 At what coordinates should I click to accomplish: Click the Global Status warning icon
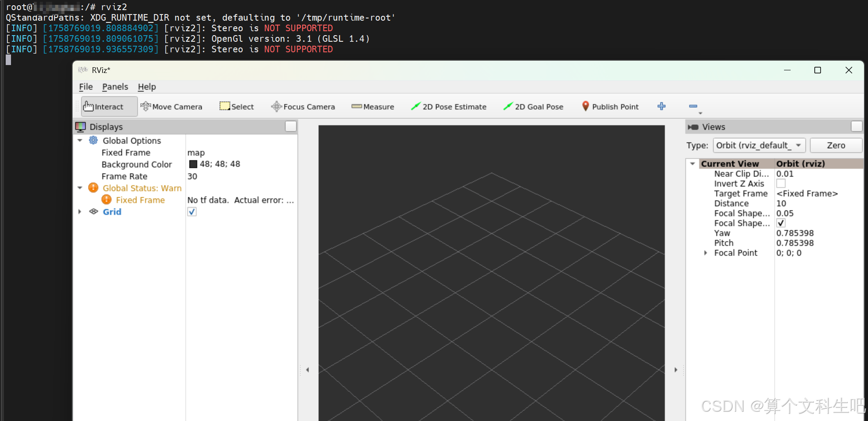click(x=93, y=188)
